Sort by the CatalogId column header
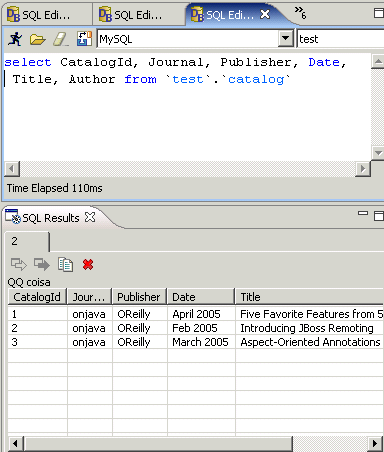The image size is (384, 452). [x=37, y=297]
